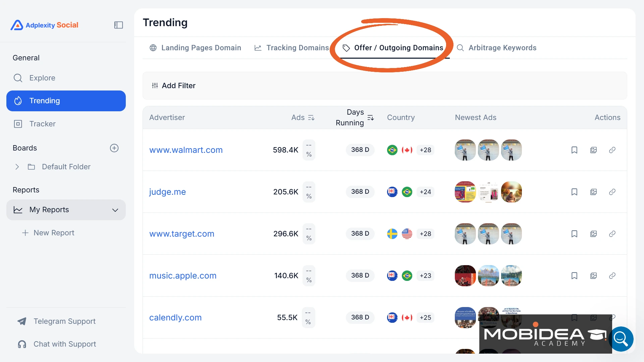Open calendly.com advertiser link
The image size is (644, 362).
click(175, 317)
